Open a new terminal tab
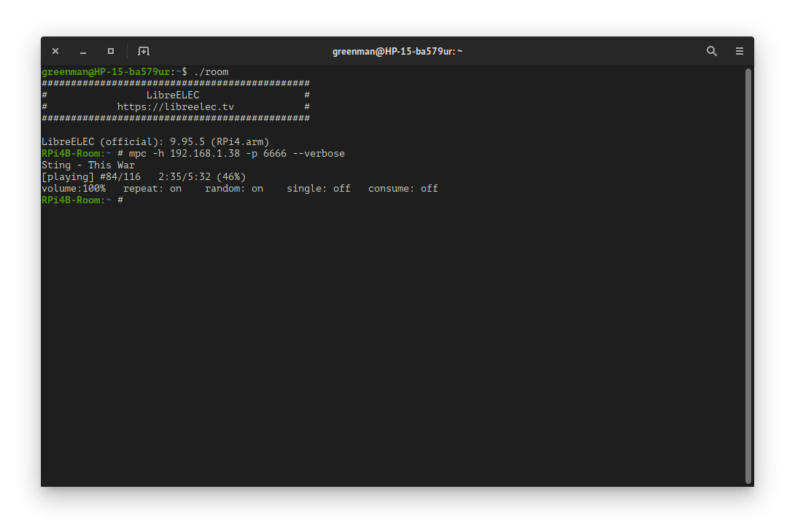Image resolution: width=795 pixels, height=532 pixels. (x=144, y=51)
